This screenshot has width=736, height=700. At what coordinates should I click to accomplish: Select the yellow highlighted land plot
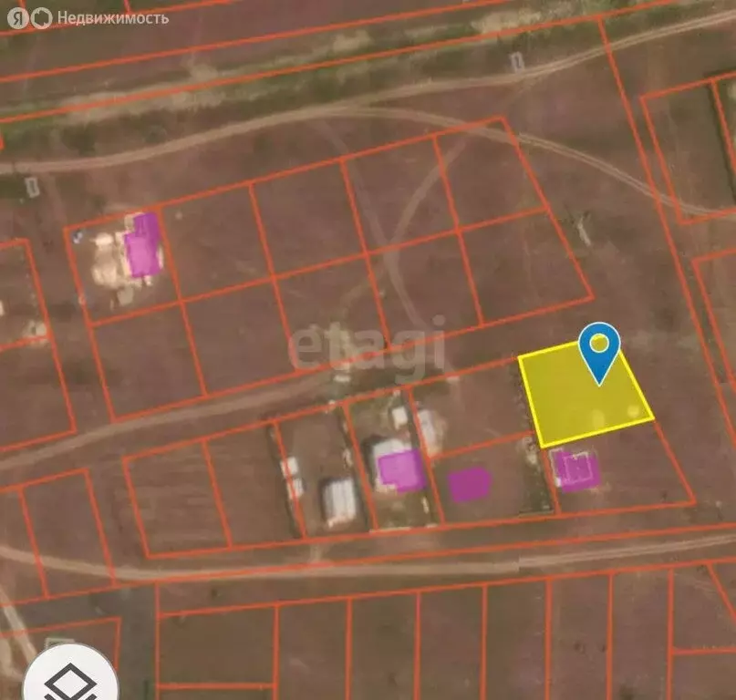click(586, 395)
